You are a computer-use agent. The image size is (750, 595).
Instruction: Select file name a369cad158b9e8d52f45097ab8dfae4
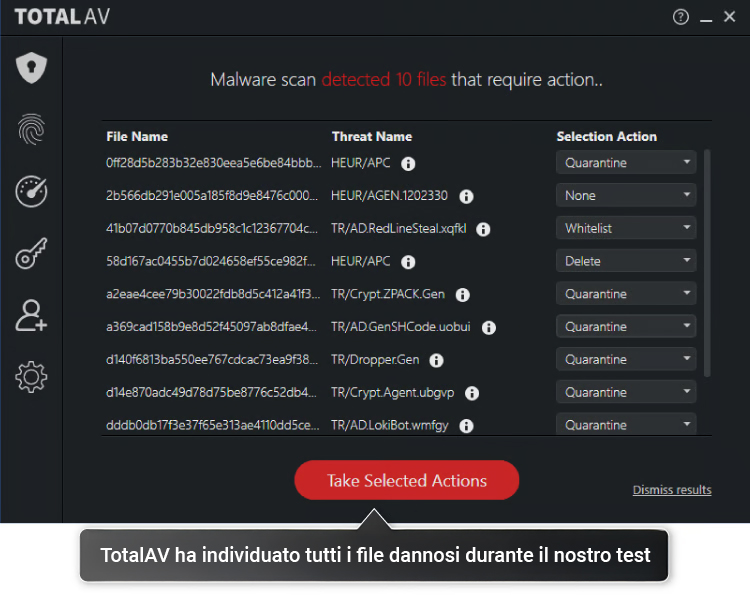pyautogui.click(x=211, y=327)
